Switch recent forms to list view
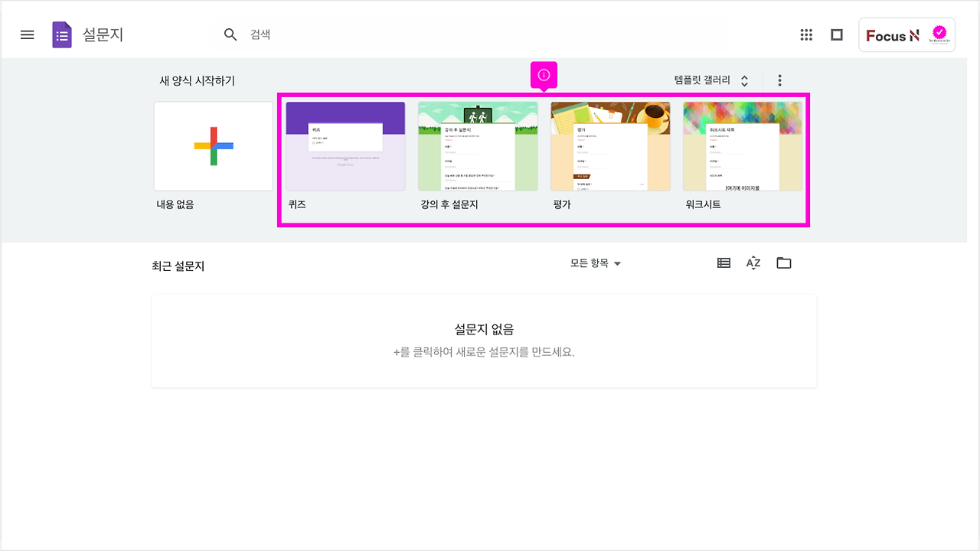This screenshot has width=980, height=551. coord(723,262)
